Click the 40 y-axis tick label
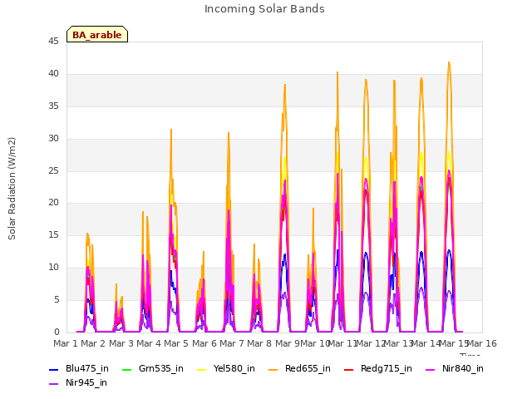The width and height of the screenshot is (532, 399). point(53,74)
